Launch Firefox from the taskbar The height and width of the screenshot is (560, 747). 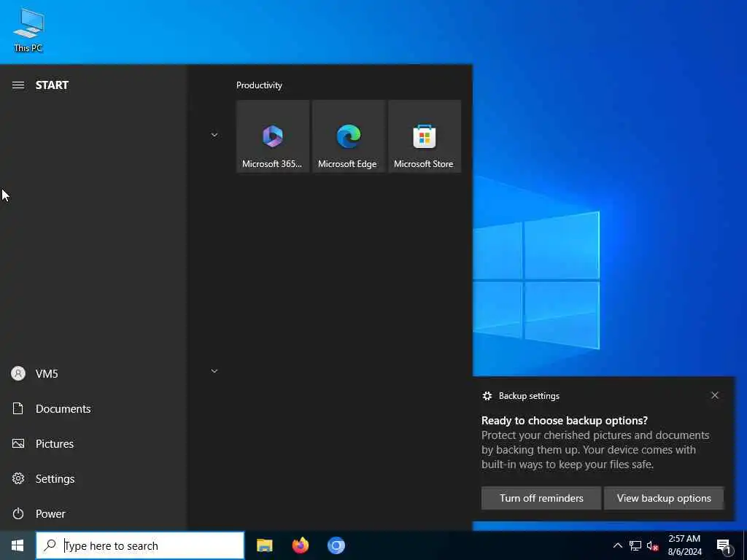click(300, 545)
